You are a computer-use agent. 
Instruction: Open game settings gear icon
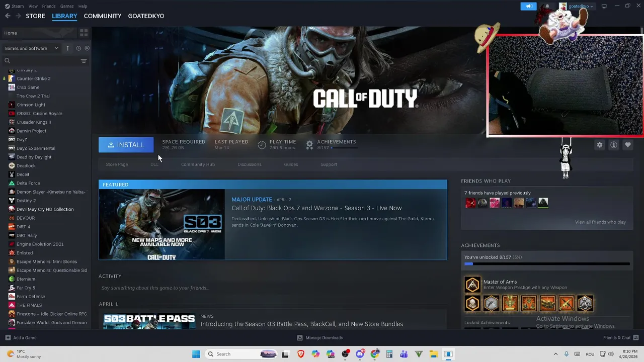coord(599,145)
